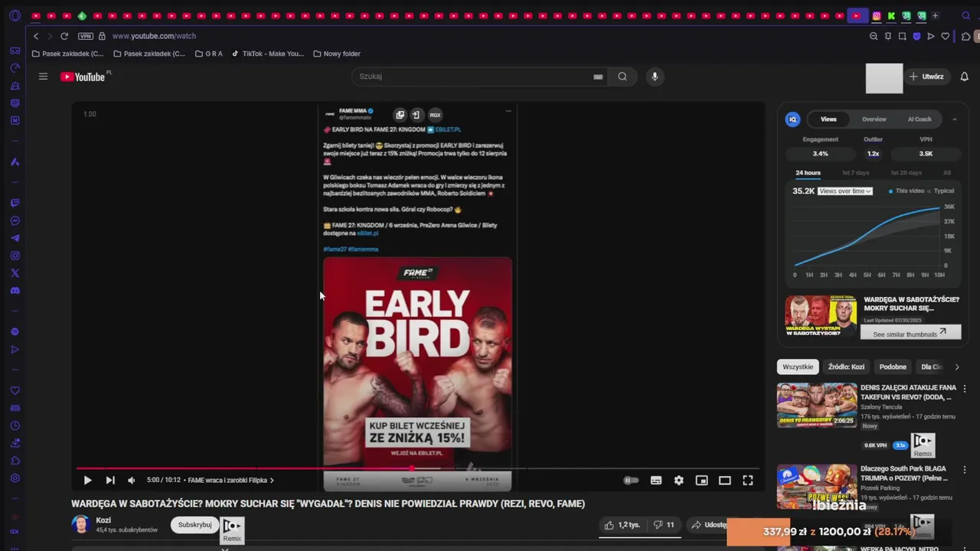Start voice search with microphone
This screenshot has width=980, height=551.
[655, 77]
